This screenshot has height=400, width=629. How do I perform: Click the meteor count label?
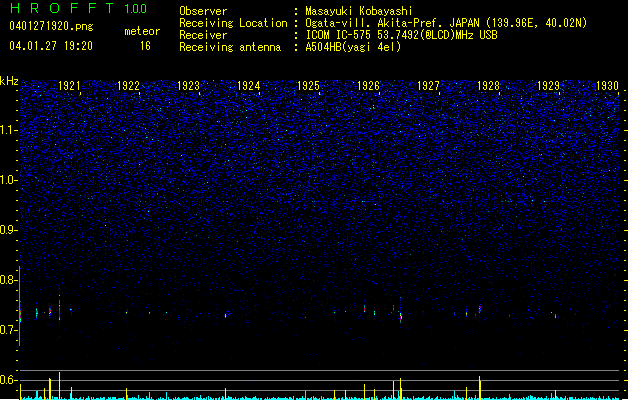tap(142, 31)
